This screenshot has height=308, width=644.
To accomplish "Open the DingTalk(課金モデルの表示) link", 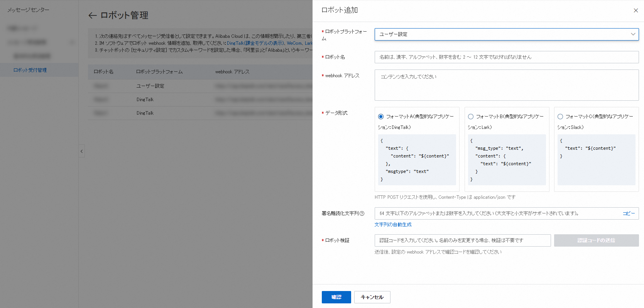I will pyautogui.click(x=255, y=43).
